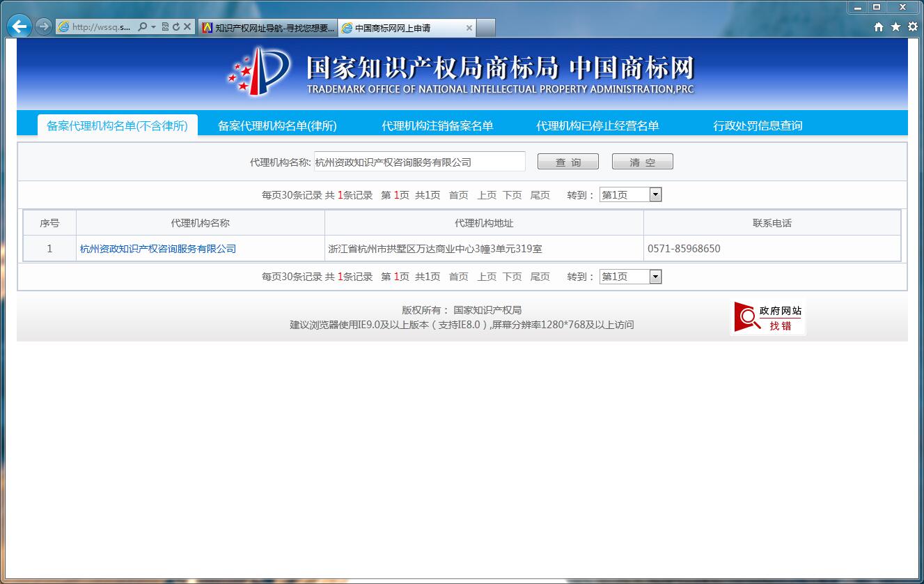Click the 联系电话 column header
This screenshot has width=924, height=584.
[772, 223]
